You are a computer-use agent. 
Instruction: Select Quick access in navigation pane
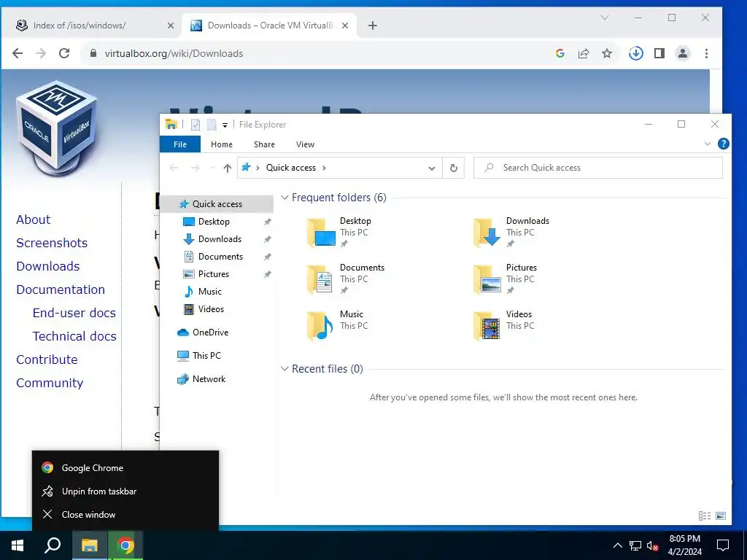point(217,204)
